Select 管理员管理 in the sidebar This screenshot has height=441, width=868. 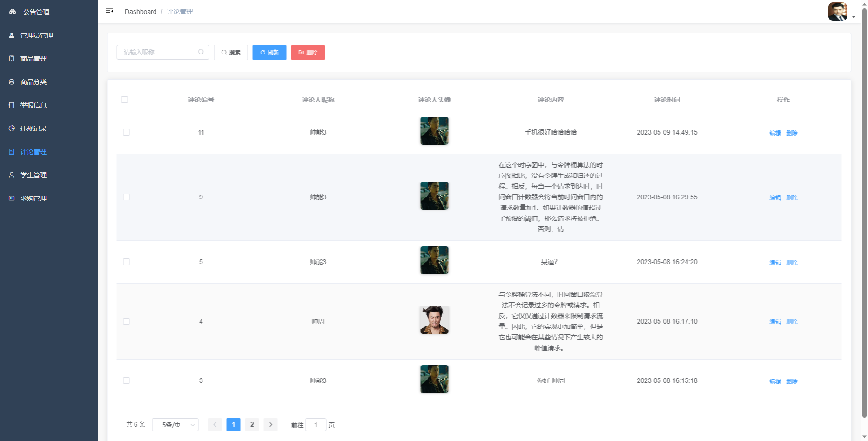click(x=36, y=35)
